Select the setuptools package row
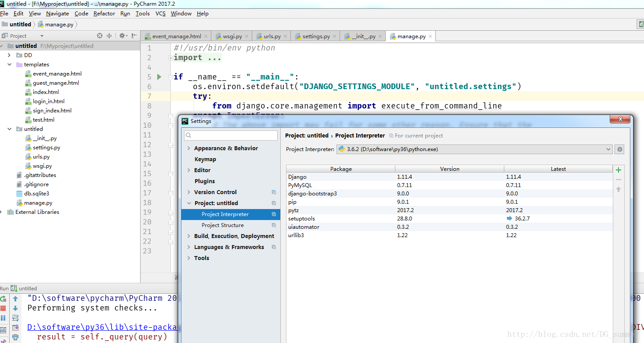 (x=449, y=219)
